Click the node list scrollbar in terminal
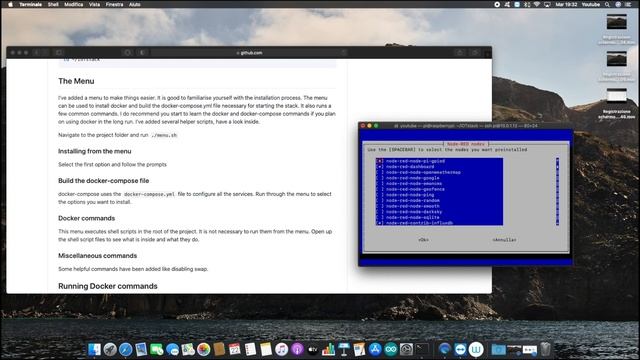This screenshot has height=360, width=640. click(557, 192)
